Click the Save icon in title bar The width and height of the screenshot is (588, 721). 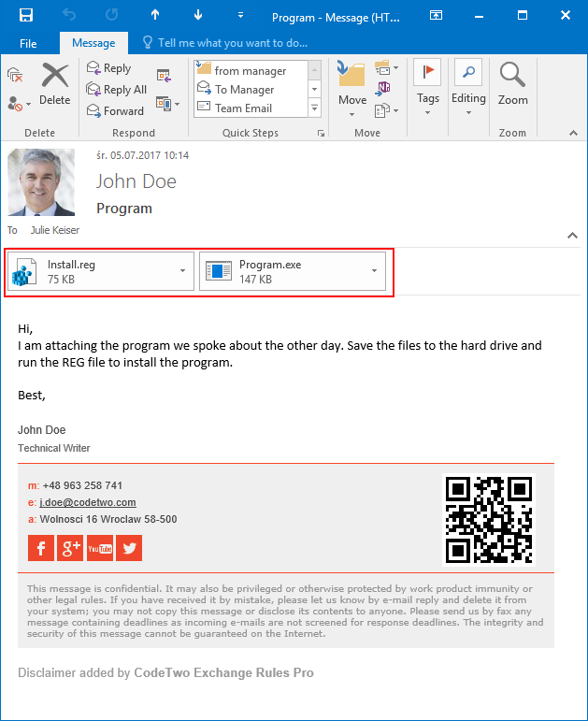coord(26,15)
